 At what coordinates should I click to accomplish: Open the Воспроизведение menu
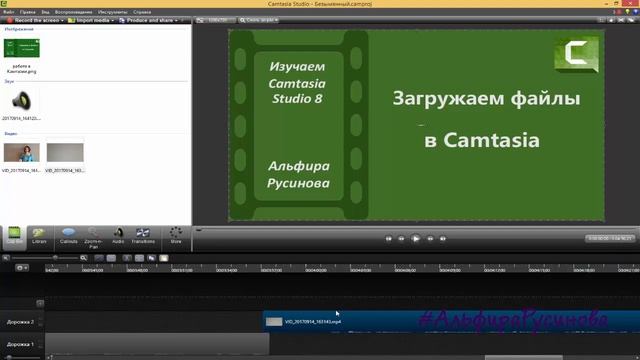[x=73, y=12]
